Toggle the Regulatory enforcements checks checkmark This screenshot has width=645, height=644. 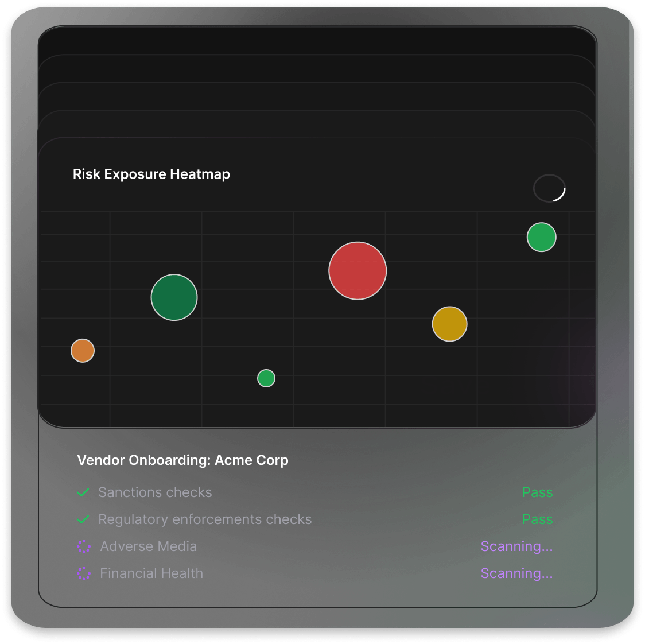pyautogui.click(x=82, y=519)
